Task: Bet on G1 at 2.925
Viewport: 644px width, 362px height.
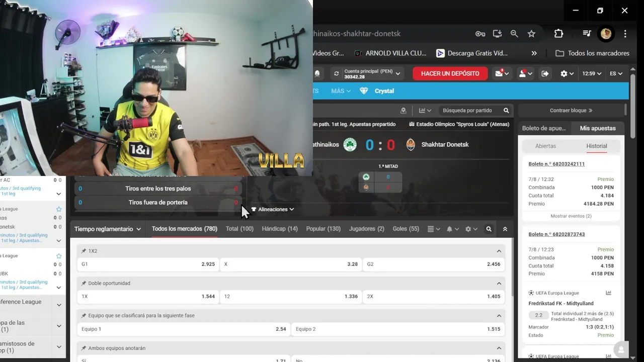Action: (x=148, y=264)
